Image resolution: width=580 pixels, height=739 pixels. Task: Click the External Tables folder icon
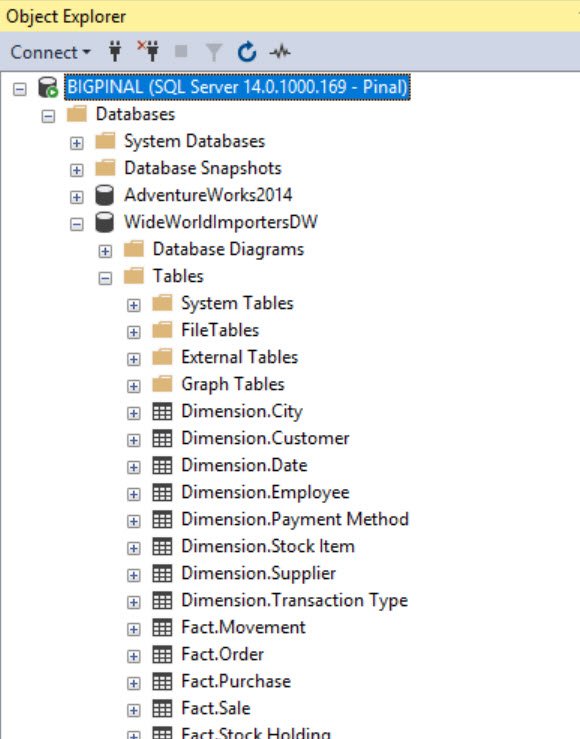point(163,357)
